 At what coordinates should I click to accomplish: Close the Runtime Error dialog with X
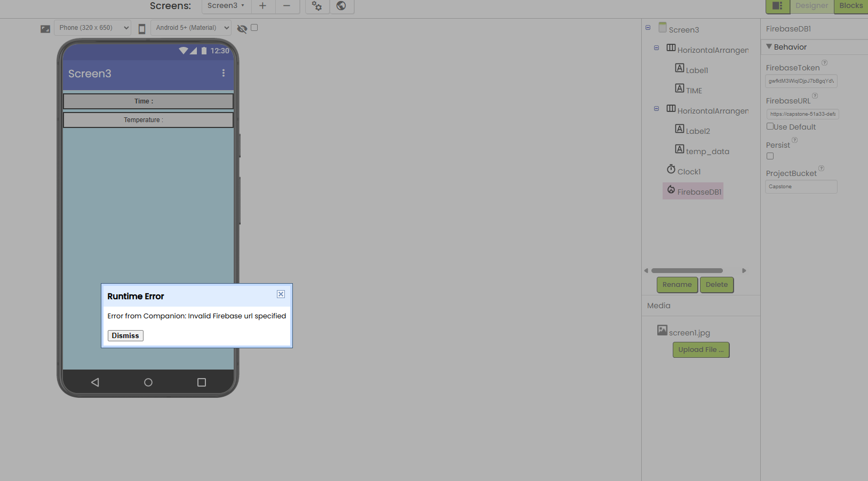pos(281,294)
